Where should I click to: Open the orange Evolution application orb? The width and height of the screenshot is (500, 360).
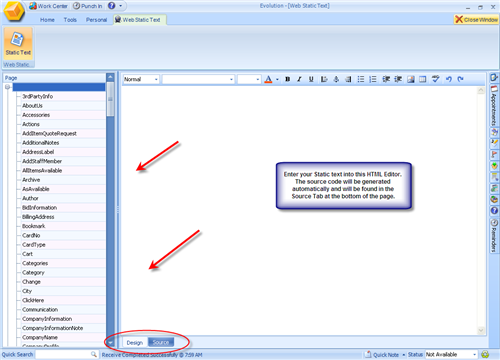14,11
